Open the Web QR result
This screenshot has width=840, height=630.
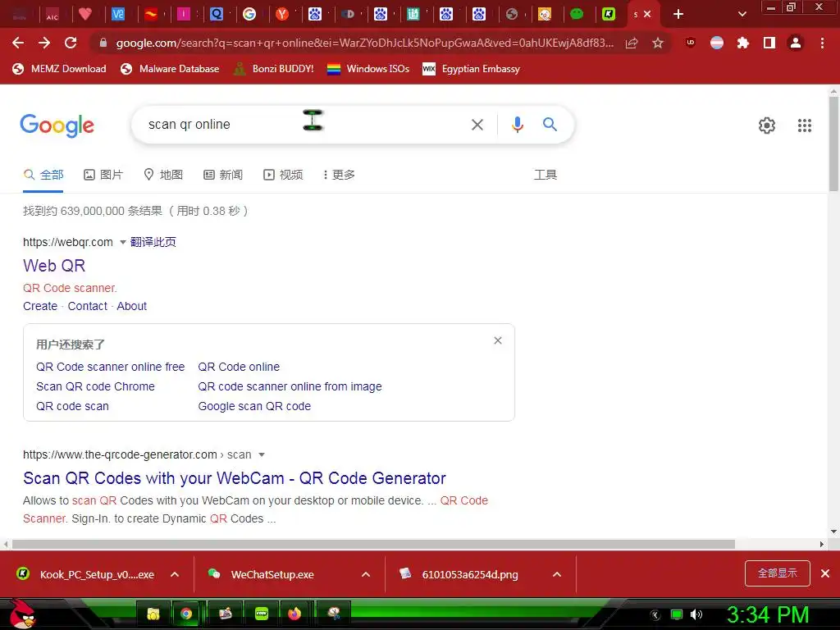coord(54,266)
